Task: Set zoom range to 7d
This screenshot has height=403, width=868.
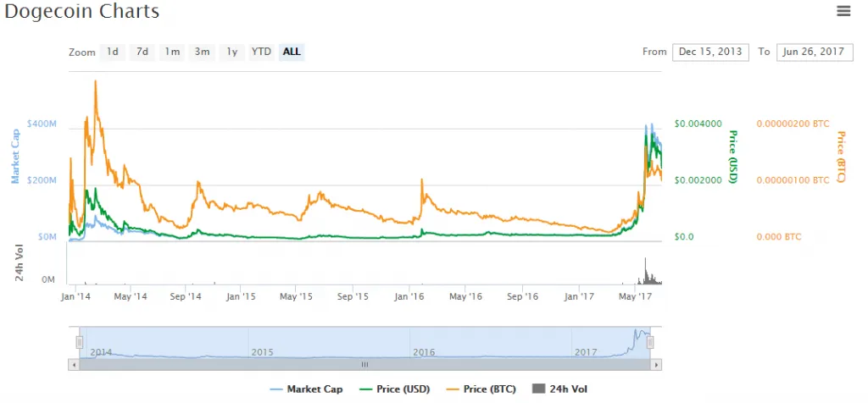Action: [x=142, y=52]
